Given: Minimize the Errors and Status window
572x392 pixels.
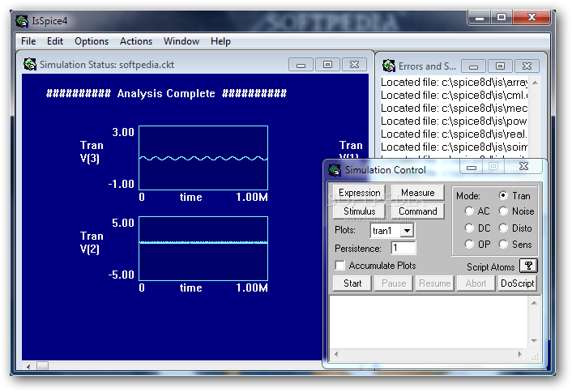Looking at the screenshot, I should [x=473, y=66].
